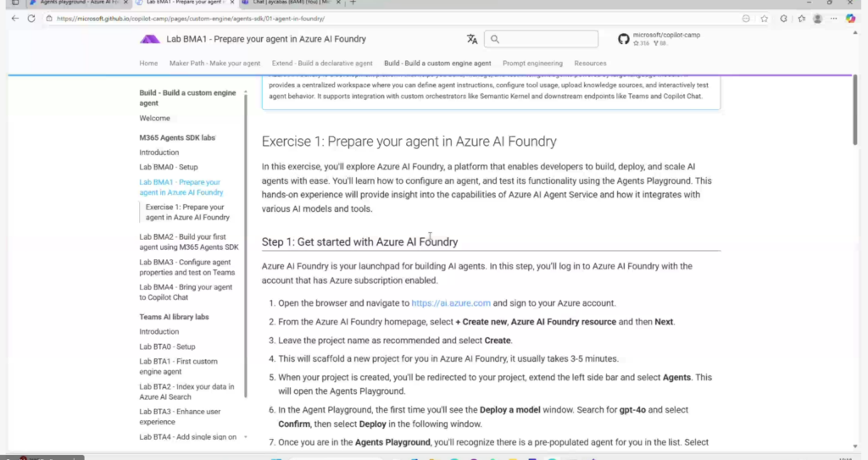The width and height of the screenshot is (868, 460).
Task: Open Lab BTA4 - Add single sign on
Action: click(187, 437)
